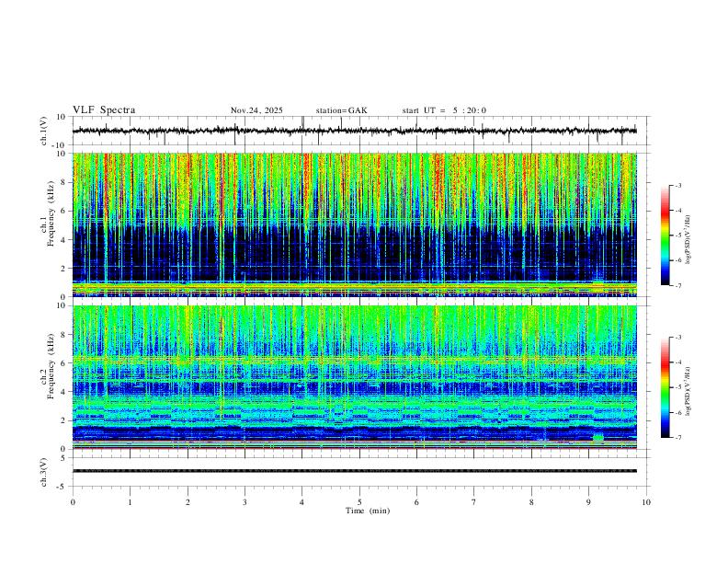
Task: Click the time axis tick label '7'
Action: coord(474,502)
